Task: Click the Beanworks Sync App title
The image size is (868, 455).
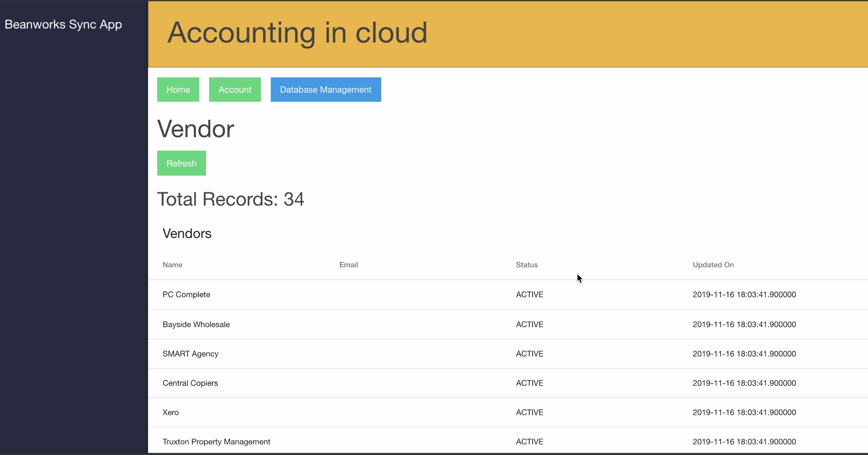Action: pos(63,24)
